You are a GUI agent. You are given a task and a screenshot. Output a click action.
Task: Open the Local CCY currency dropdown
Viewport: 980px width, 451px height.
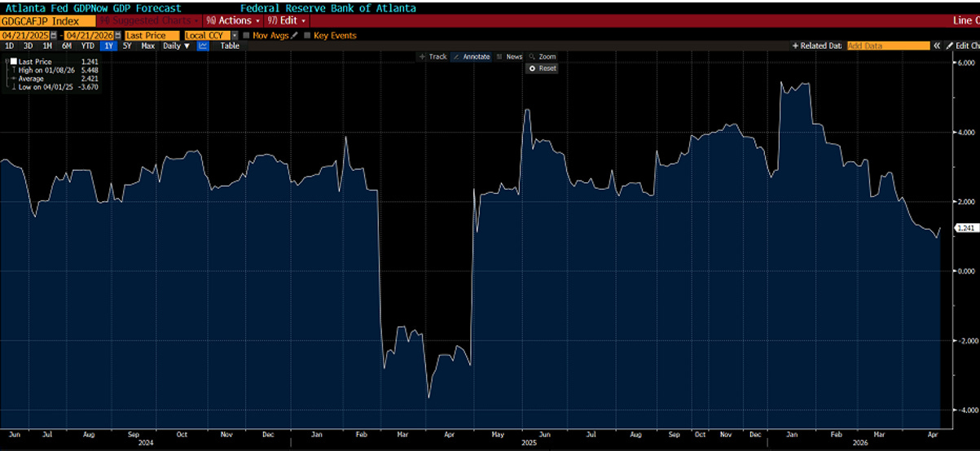click(x=235, y=36)
